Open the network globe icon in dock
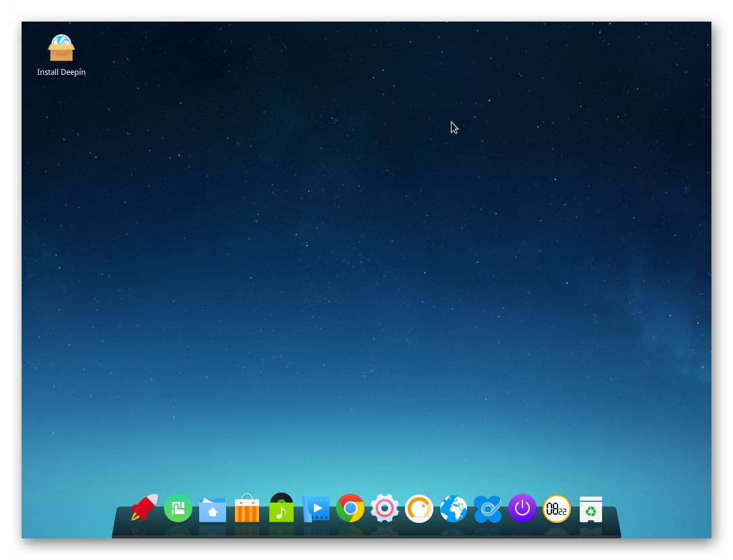The height and width of the screenshot is (560, 733). [454, 509]
